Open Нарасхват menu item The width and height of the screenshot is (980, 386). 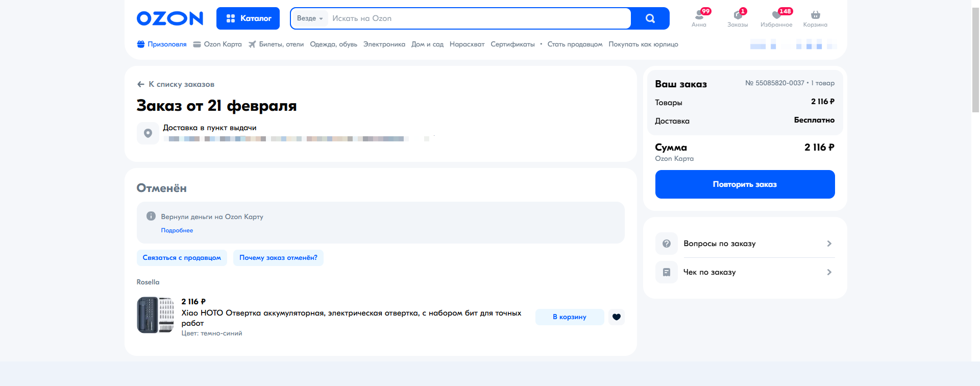click(467, 44)
